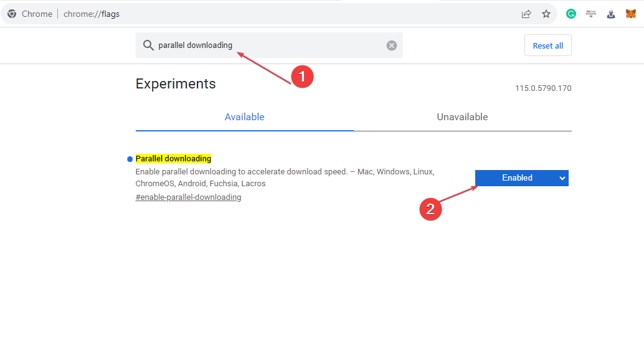Open the #enable-parallel-downloading link
Viewport: 644px width, 355px height.
click(x=188, y=197)
